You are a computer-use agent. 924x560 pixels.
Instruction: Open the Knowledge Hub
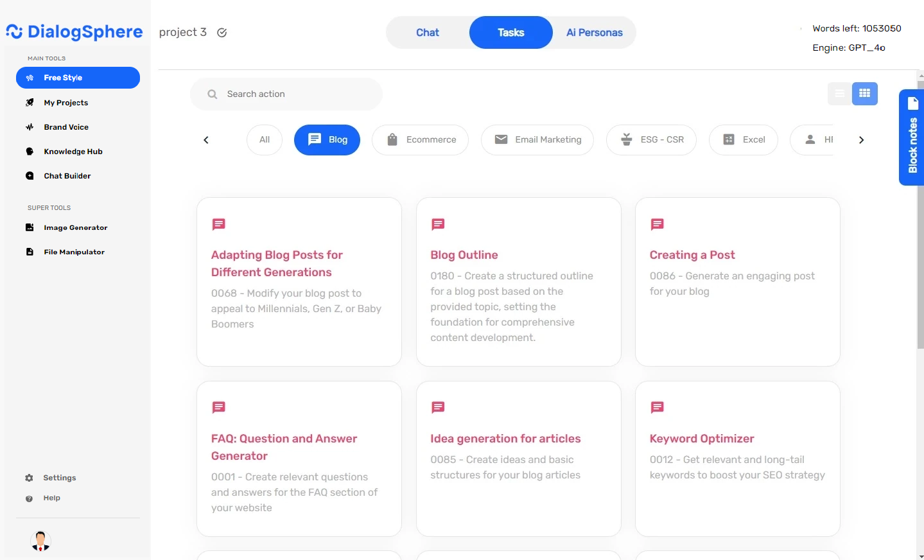(73, 151)
